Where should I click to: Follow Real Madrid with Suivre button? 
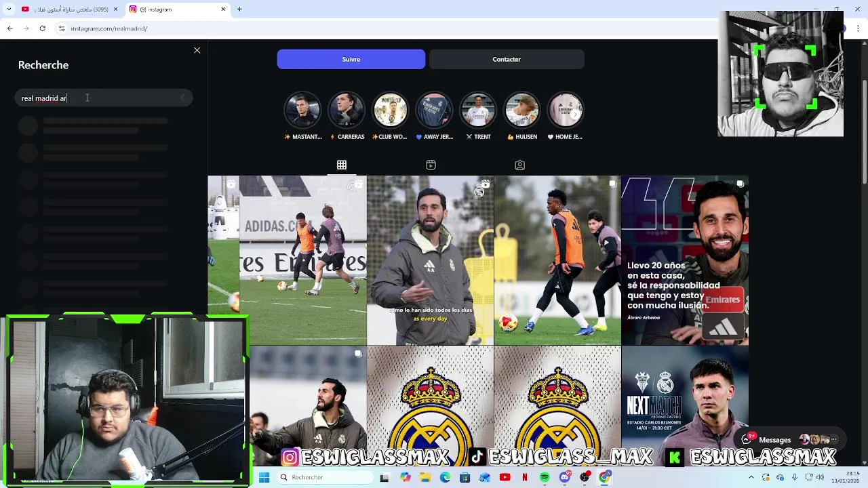[351, 59]
